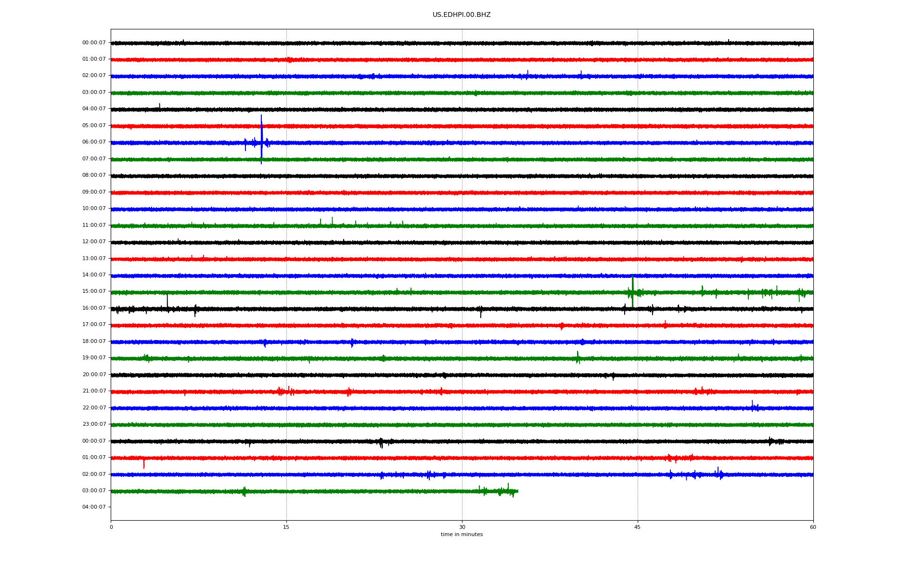This screenshot has height=578, width=924.
Task: Click the 'time in minutes' axis label
Action: pyautogui.click(x=461, y=535)
